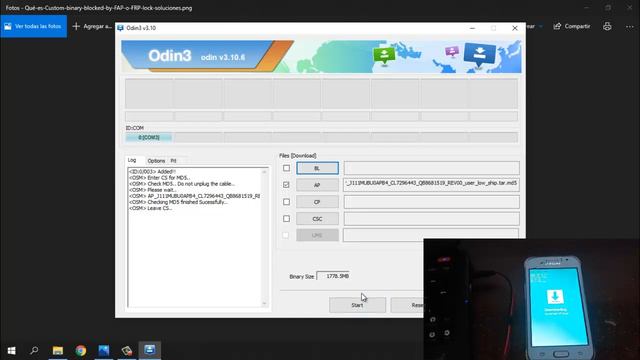Click the print icon in Photos
The height and width of the screenshot is (360, 640).
pos(607,26)
